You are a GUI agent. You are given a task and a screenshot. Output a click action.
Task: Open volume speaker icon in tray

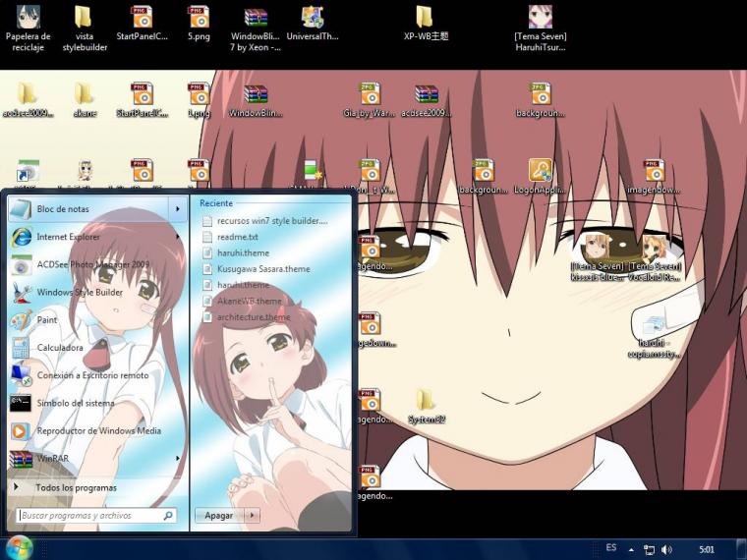coord(666,549)
